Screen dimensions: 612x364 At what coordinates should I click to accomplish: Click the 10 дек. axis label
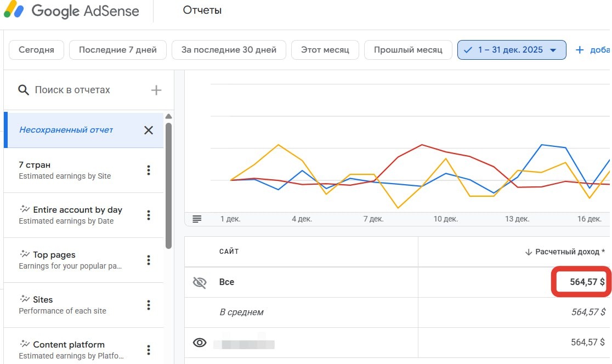pyautogui.click(x=446, y=219)
